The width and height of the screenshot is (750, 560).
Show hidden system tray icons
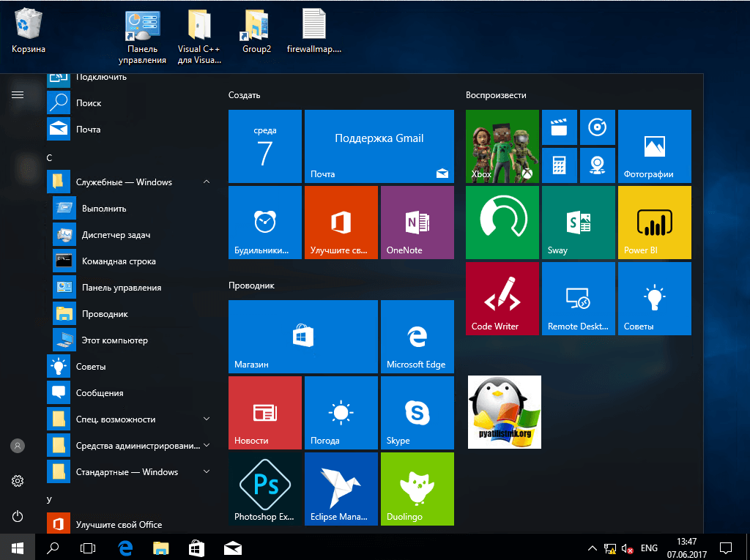tap(592, 548)
